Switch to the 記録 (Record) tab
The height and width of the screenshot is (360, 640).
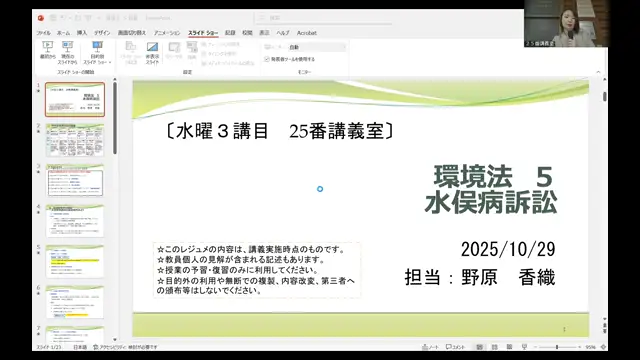(230, 33)
